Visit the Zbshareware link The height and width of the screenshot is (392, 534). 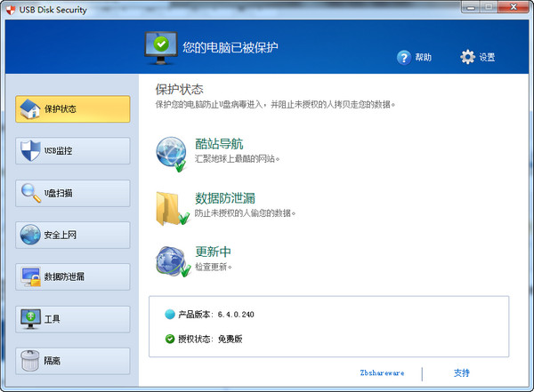tap(382, 373)
